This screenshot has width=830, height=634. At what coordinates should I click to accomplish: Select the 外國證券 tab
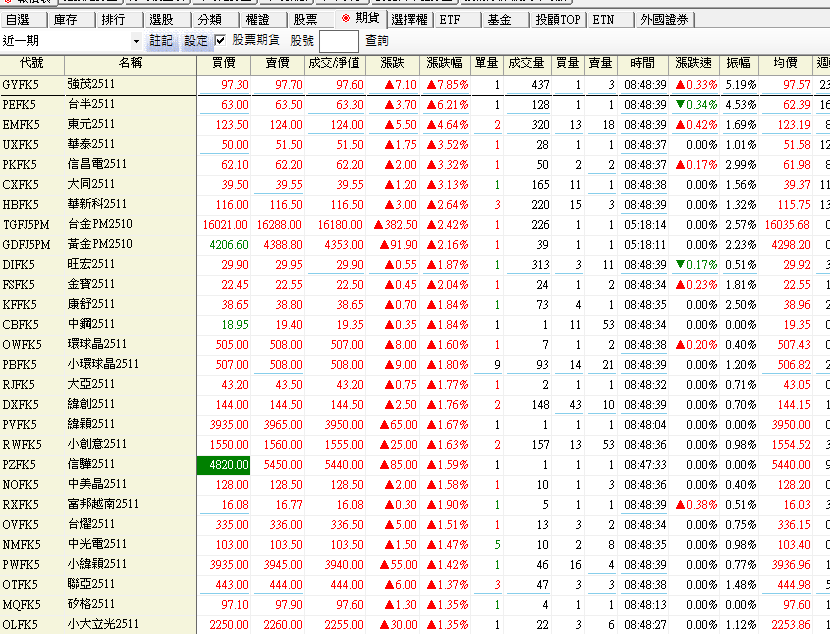coord(665,19)
